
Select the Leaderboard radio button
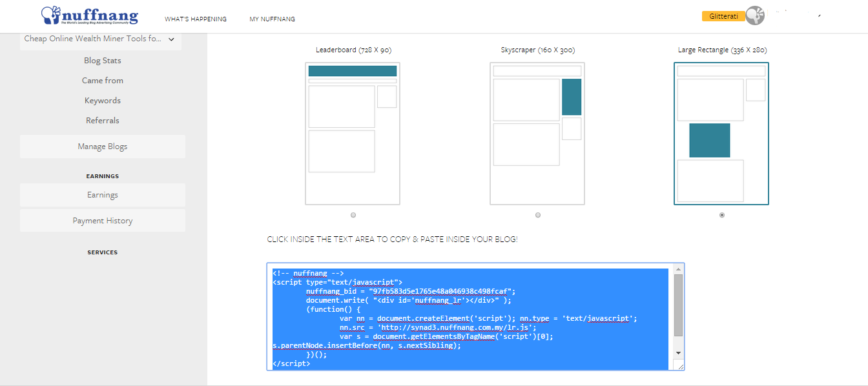353,215
